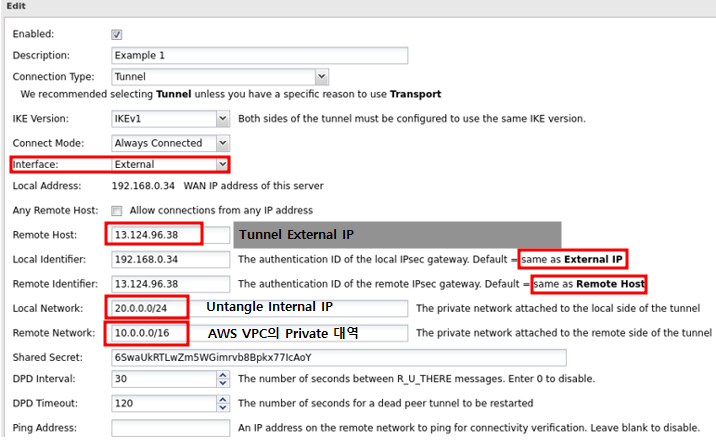Select the Shared Secret label

pyautogui.click(x=47, y=358)
